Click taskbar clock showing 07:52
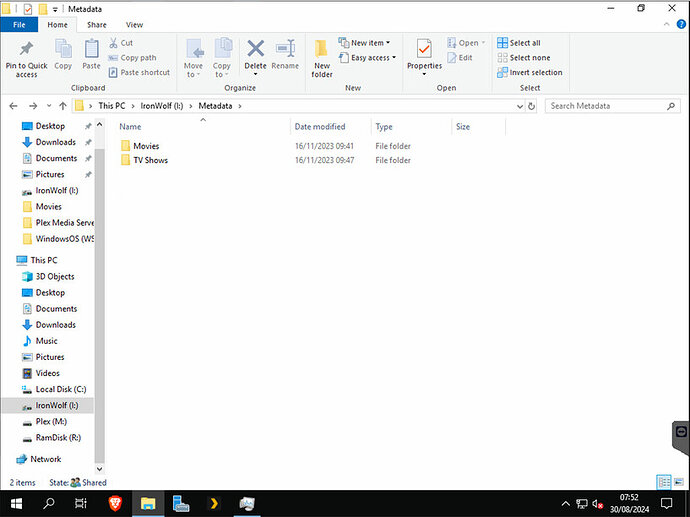The height and width of the screenshot is (517, 690). click(x=629, y=503)
